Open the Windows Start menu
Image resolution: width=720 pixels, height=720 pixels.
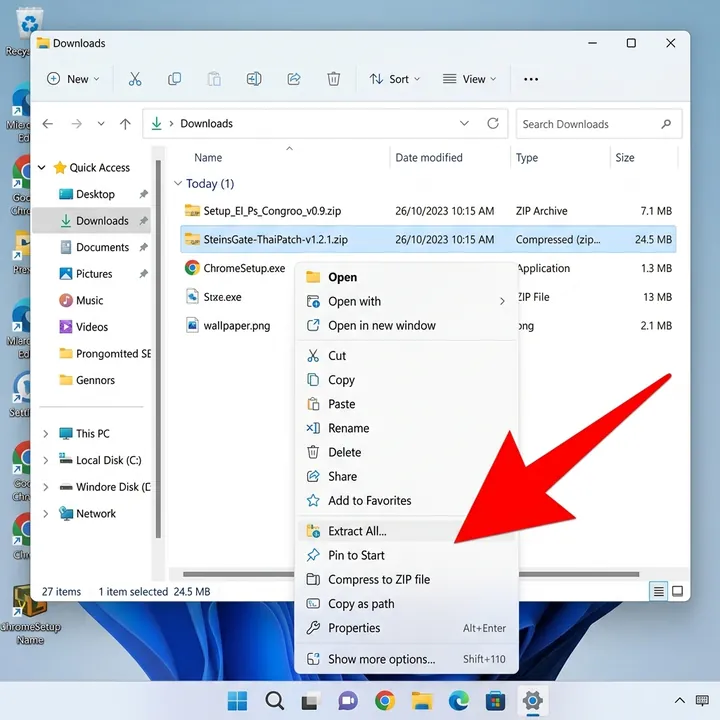point(237,701)
